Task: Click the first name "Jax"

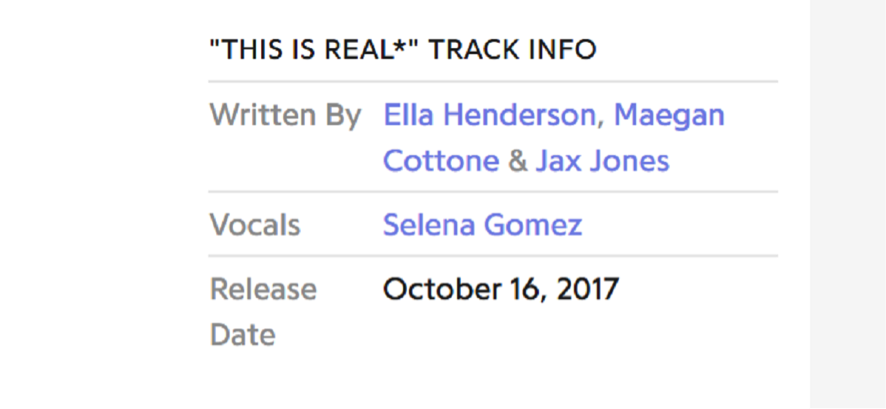Action: [x=556, y=161]
